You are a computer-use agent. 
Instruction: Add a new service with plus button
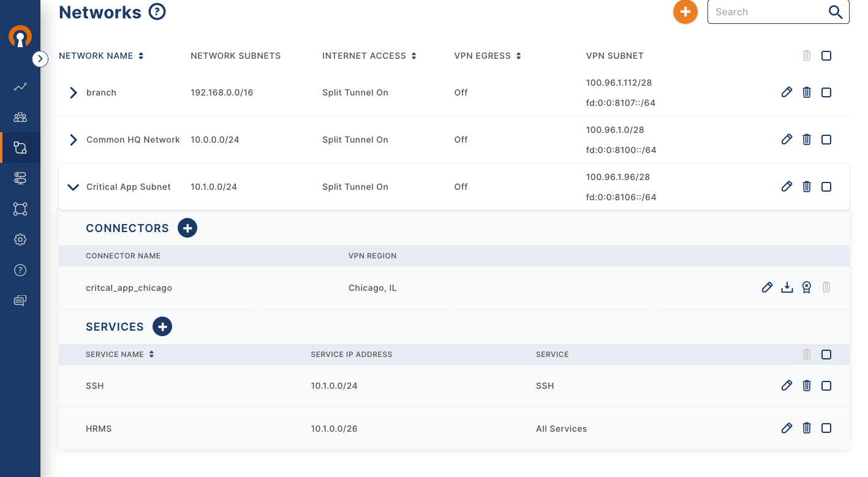(162, 327)
